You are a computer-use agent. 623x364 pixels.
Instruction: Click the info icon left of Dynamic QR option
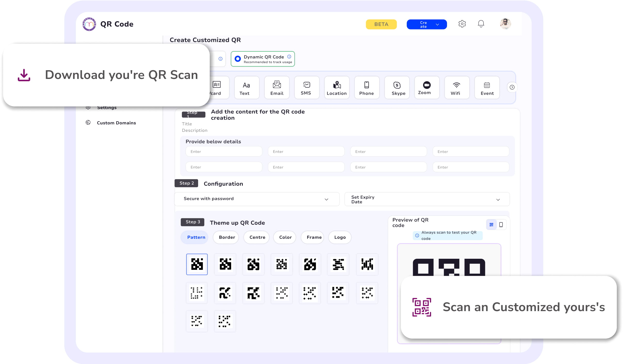click(220, 59)
